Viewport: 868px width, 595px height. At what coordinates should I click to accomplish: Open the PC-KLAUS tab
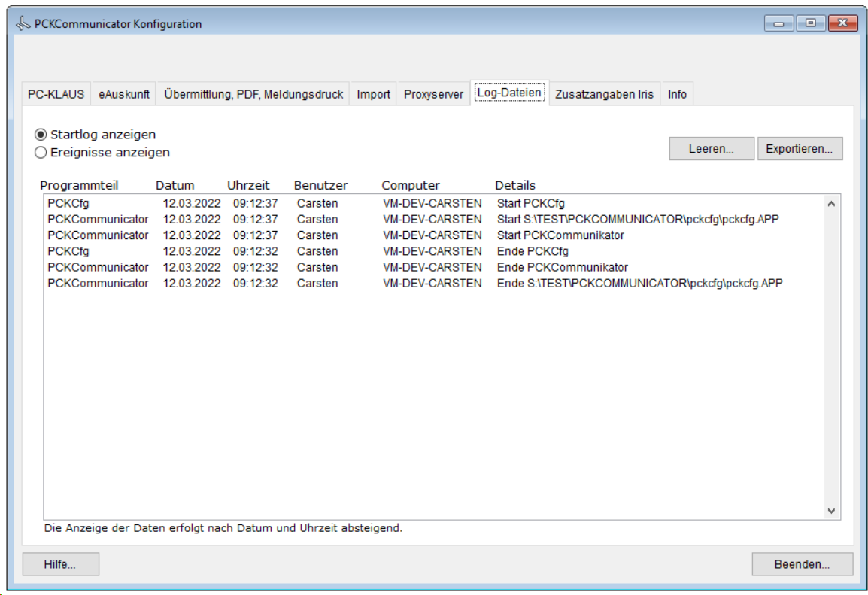[x=56, y=94]
